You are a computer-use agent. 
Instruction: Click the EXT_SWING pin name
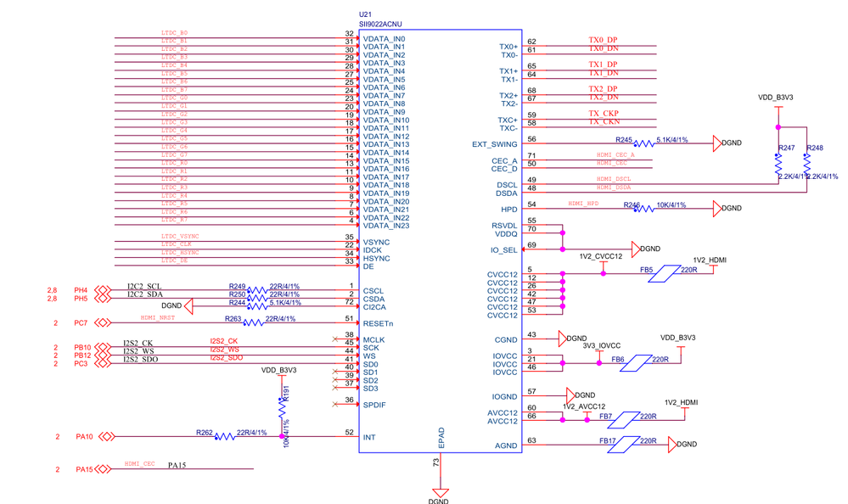[494, 144]
